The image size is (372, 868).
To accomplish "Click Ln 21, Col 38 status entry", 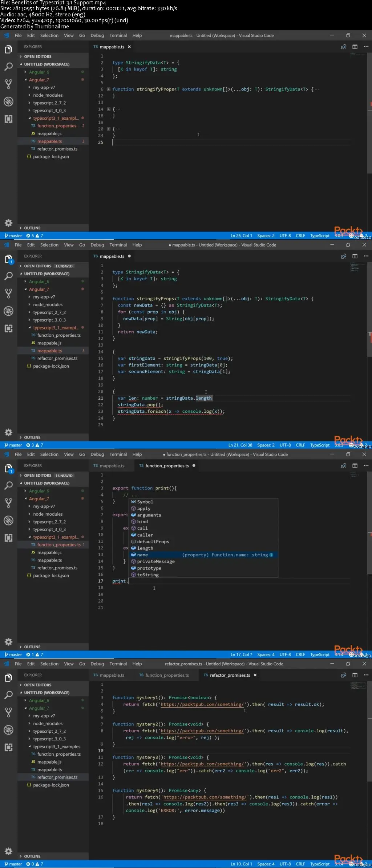I will [x=240, y=445].
